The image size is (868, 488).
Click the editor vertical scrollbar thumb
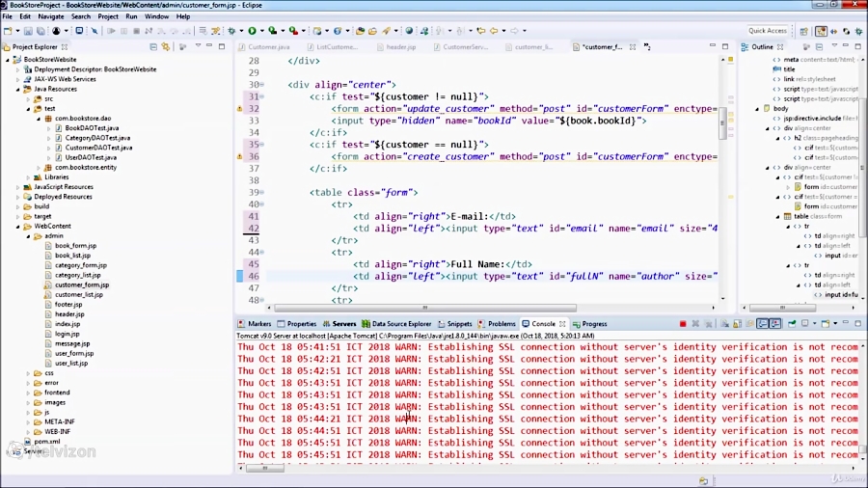tap(722, 123)
